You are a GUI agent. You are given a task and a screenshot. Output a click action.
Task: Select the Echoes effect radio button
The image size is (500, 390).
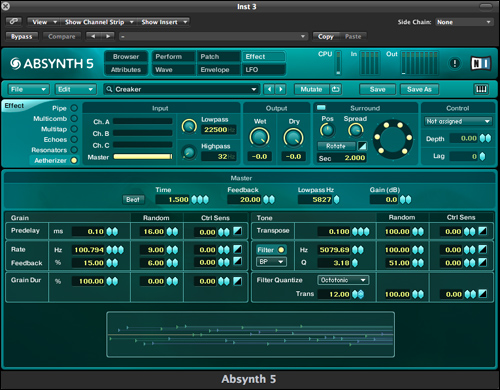(74, 139)
